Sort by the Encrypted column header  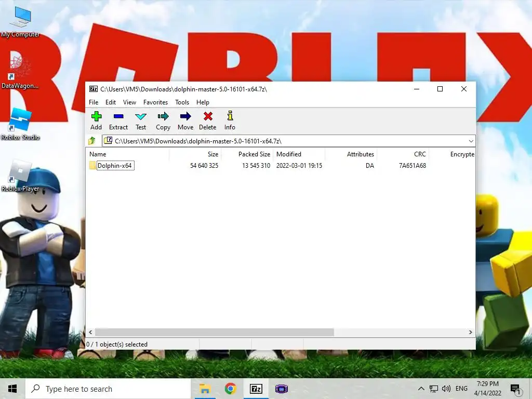tap(452, 154)
